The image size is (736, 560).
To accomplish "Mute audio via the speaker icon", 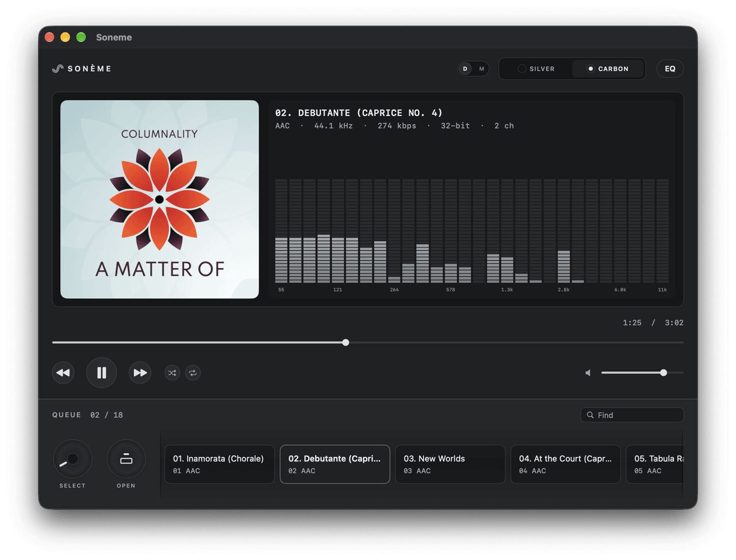I will coord(588,373).
